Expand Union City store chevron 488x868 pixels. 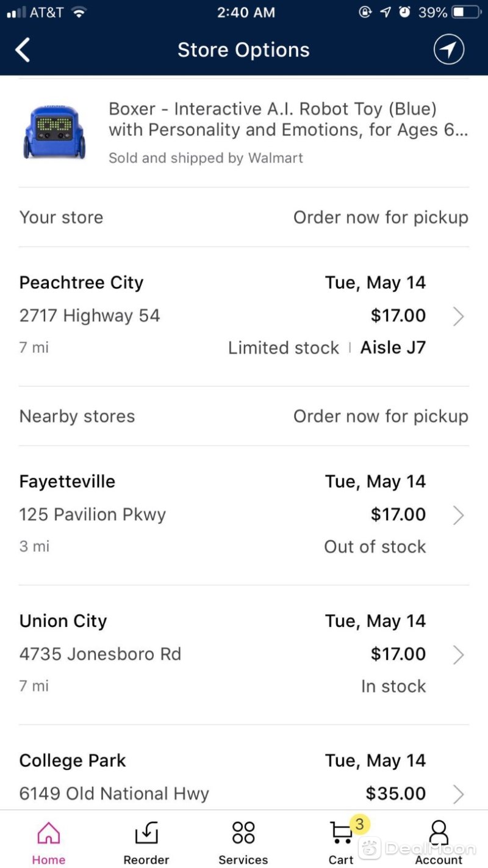459,655
